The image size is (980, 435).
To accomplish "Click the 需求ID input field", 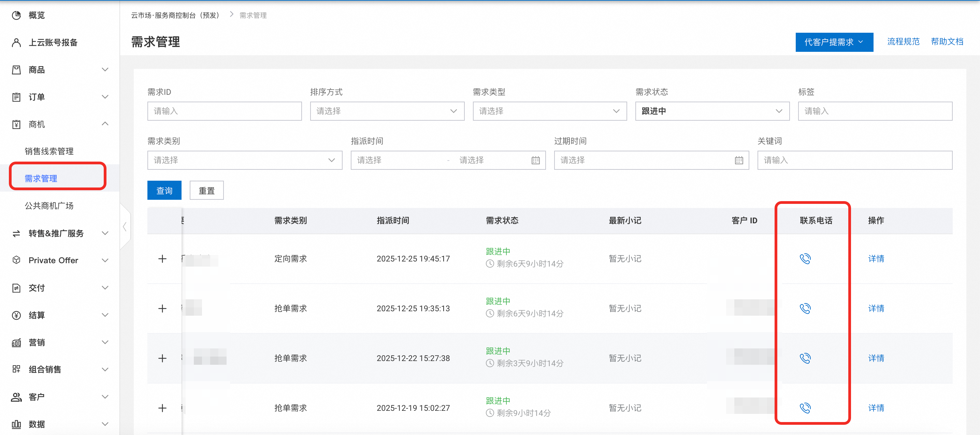I will pyautogui.click(x=224, y=111).
